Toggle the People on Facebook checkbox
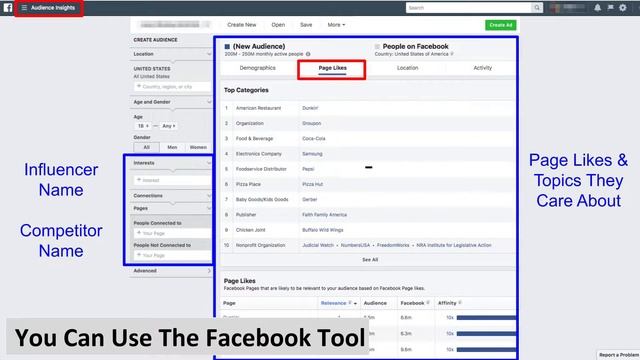The height and width of the screenshot is (360, 640). click(377, 47)
